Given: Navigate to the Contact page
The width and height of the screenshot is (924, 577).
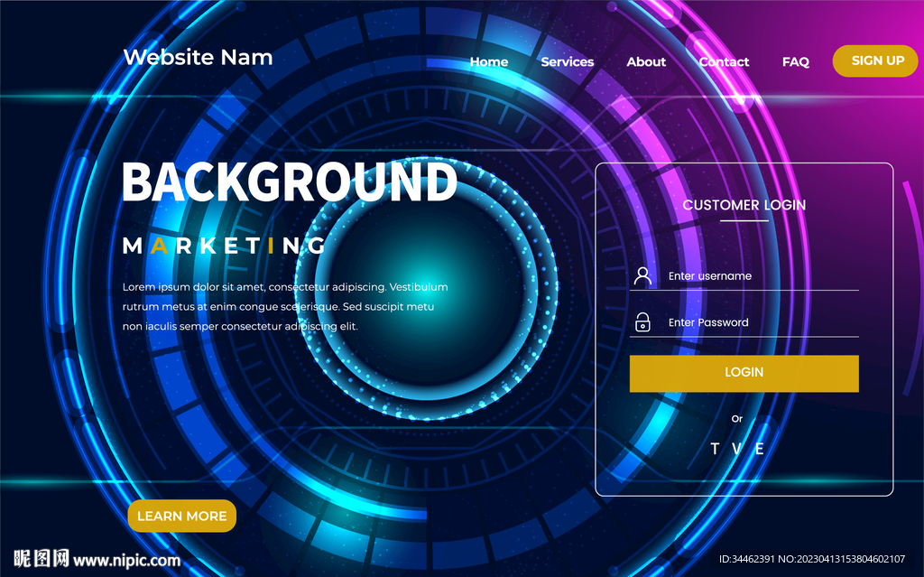Looking at the screenshot, I should click(x=725, y=61).
